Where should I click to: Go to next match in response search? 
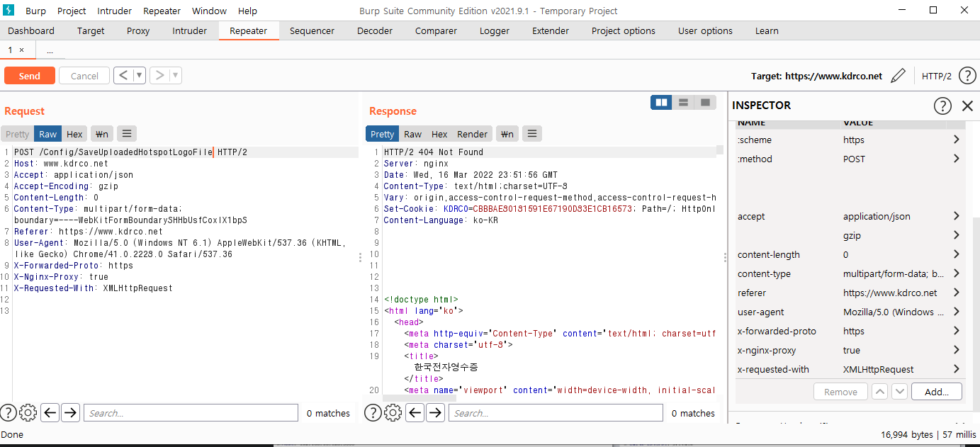[435, 412]
